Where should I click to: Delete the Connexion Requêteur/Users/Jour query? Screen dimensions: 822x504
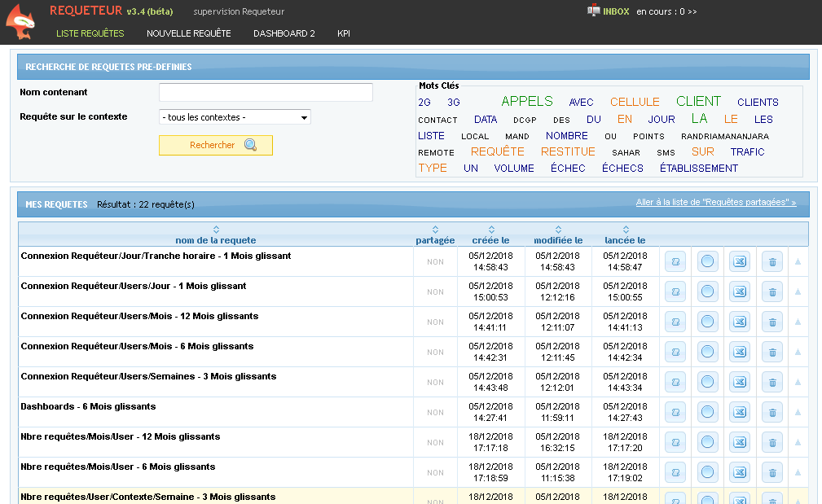point(772,291)
